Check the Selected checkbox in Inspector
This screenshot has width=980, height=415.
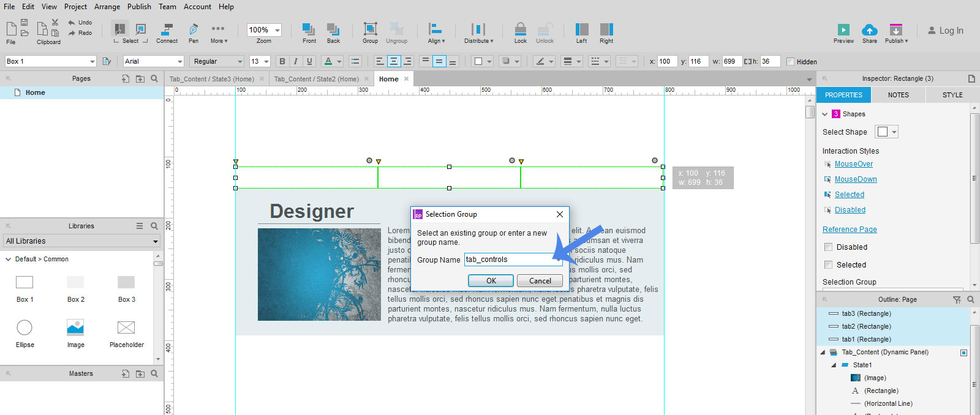(x=828, y=265)
